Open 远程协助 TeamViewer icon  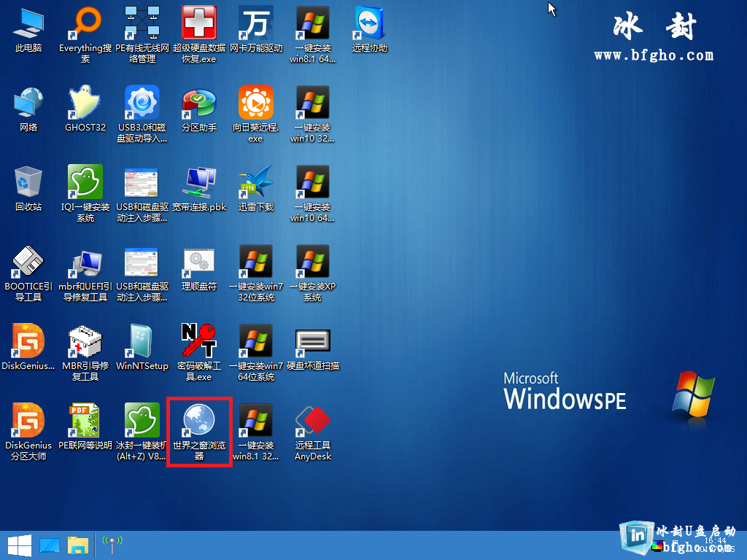(369, 29)
